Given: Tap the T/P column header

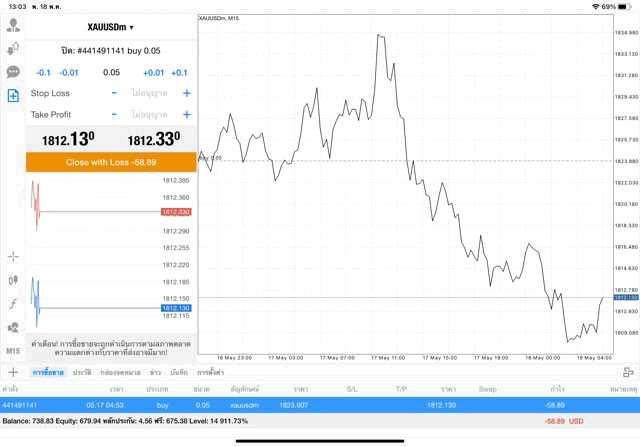Looking at the screenshot, I should (x=401, y=389).
